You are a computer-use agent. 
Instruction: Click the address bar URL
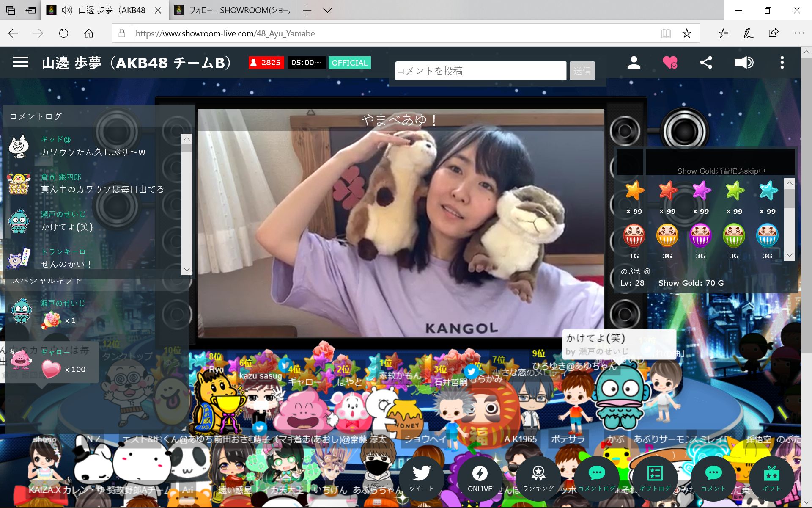(x=225, y=33)
